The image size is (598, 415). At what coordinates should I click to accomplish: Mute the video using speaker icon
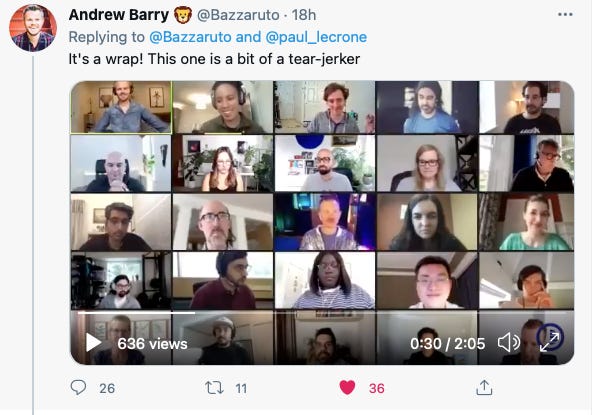pos(509,342)
